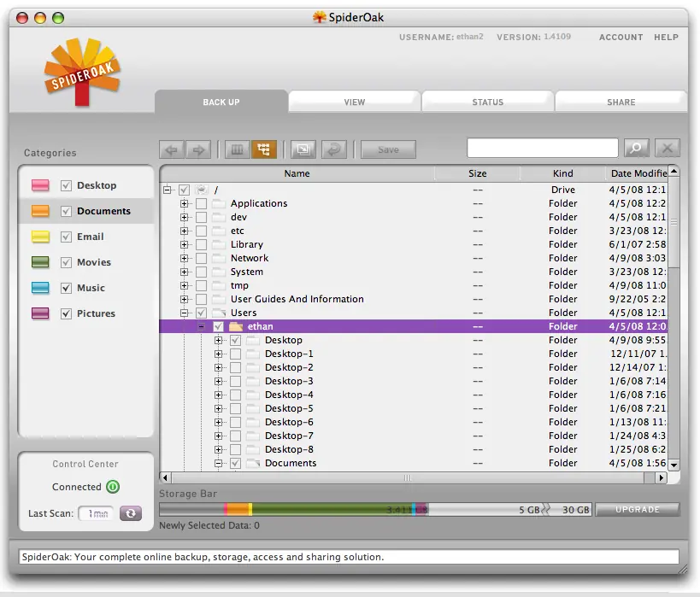Toggle the Pictures category checkbox

point(66,313)
